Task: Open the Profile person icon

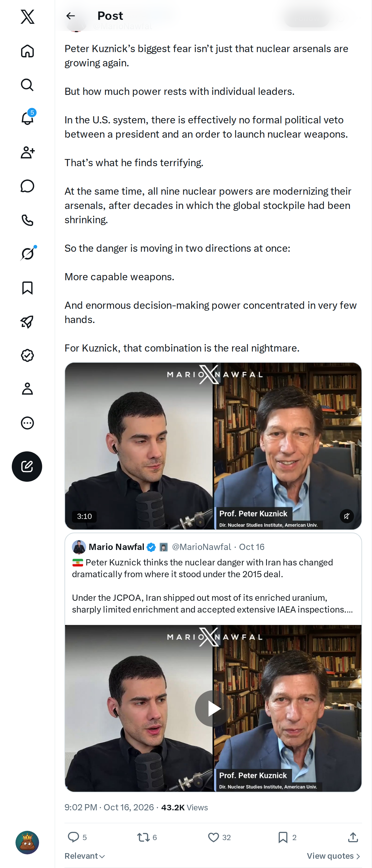Action: (x=27, y=389)
